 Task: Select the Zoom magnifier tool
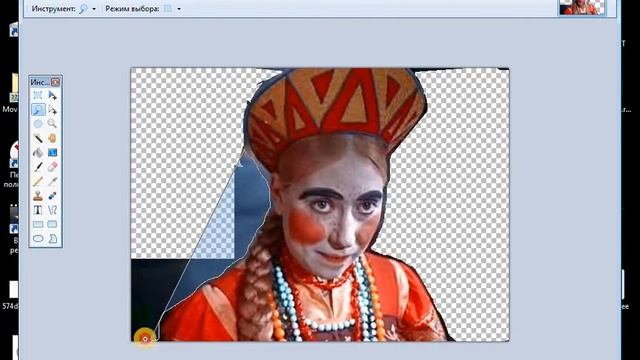click(52, 124)
